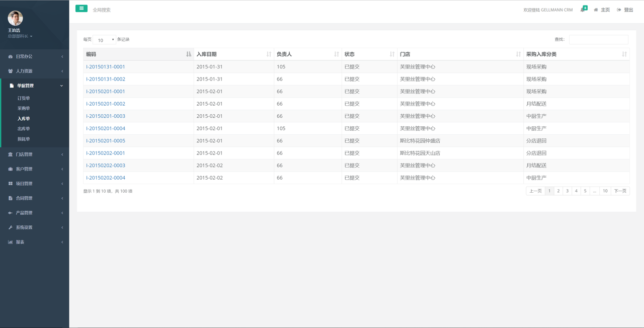Open the notification bell icon
Image resolution: width=644 pixels, height=328 pixels.
pyautogui.click(x=583, y=10)
